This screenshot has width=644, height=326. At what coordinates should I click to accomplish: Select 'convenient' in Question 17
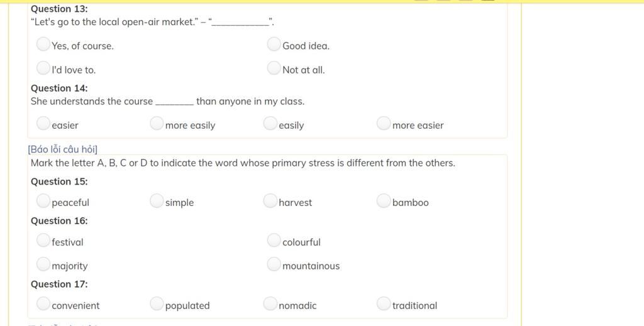[43, 303]
